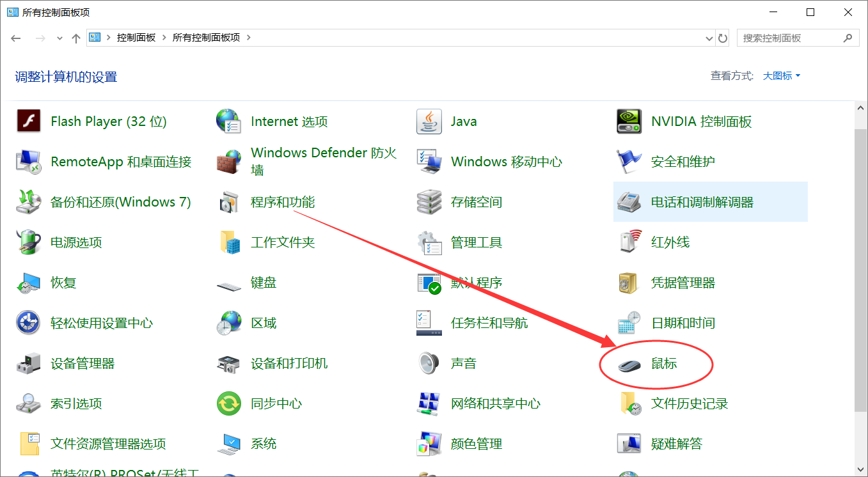Go back with the back arrow
868x477 pixels.
[17, 38]
